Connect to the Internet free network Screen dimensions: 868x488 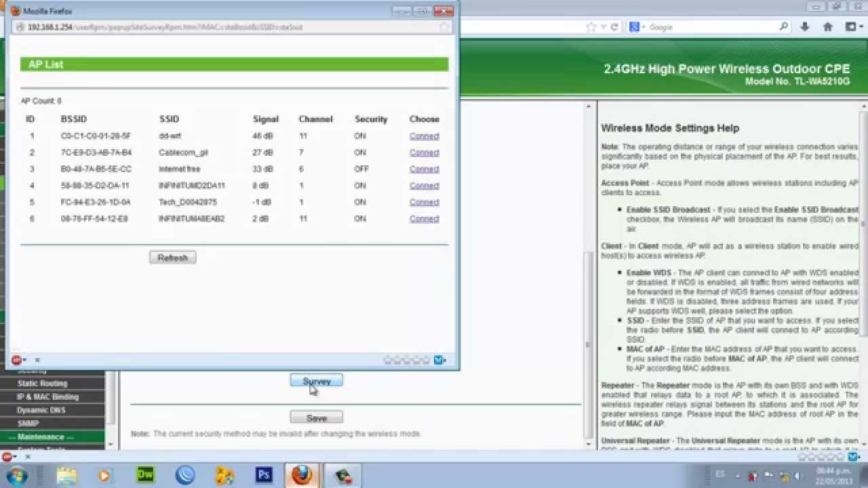coord(424,169)
